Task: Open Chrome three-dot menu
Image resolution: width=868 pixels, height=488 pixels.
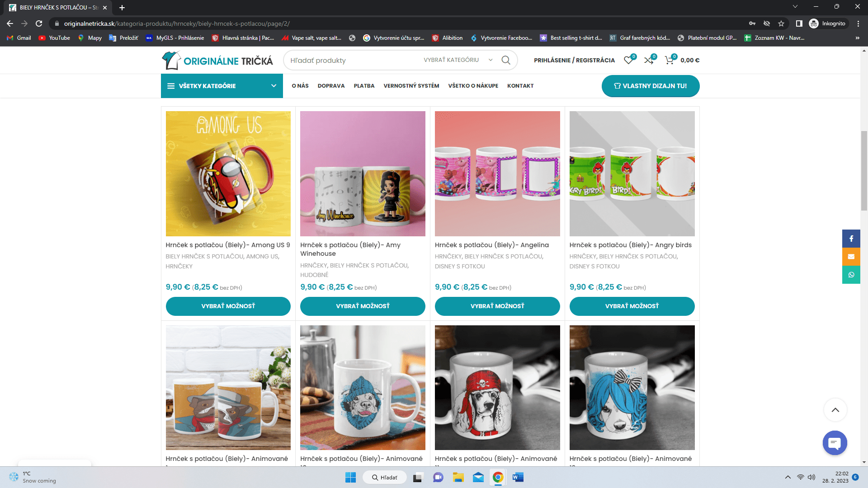Action: click(x=858, y=23)
